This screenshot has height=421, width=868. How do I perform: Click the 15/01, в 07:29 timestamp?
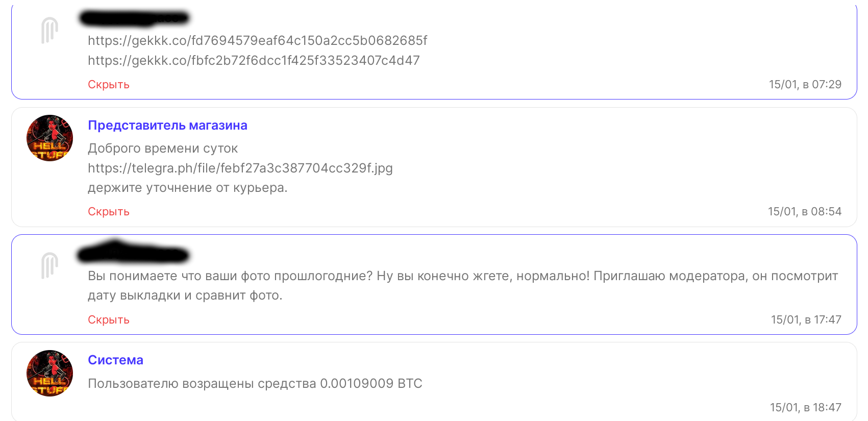pos(805,84)
